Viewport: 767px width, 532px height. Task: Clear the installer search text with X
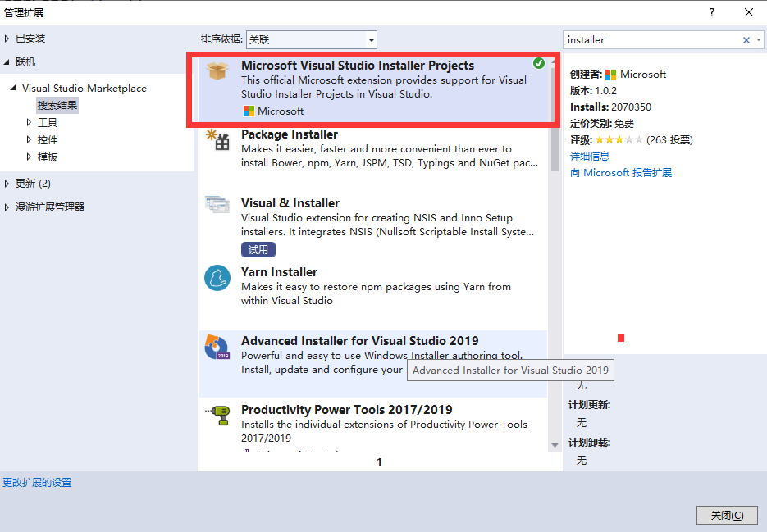(x=746, y=40)
